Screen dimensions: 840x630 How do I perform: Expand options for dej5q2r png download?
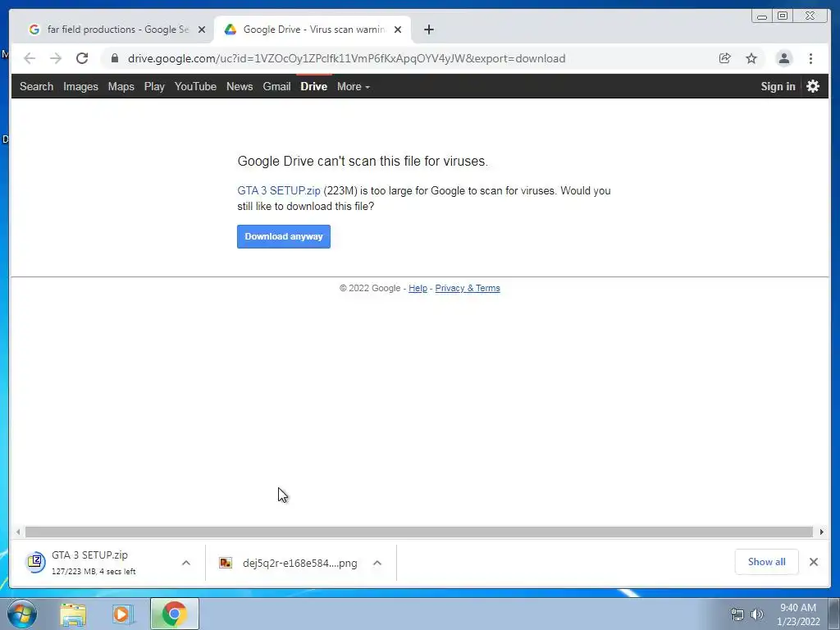click(377, 563)
